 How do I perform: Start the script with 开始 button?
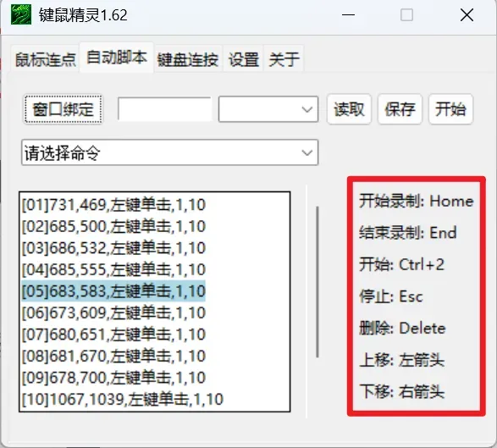[x=450, y=109]
